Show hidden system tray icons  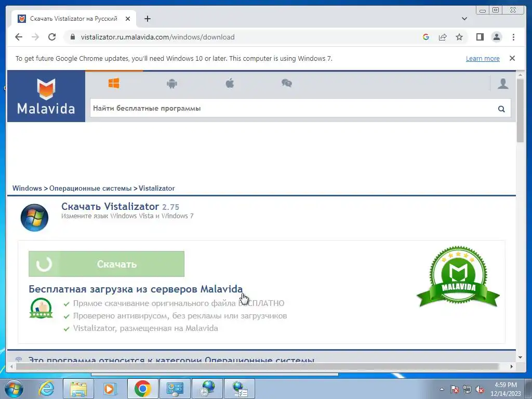point(442,389)
